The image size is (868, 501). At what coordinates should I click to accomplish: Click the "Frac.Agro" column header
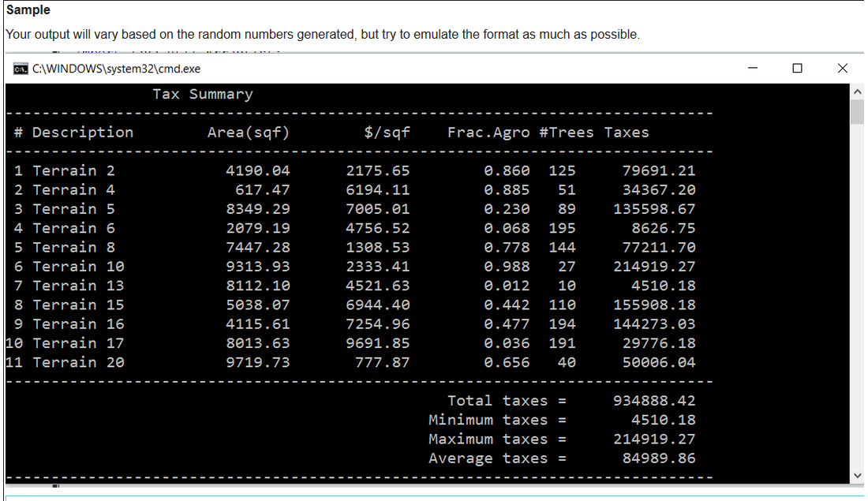click(x=488, y=133)
